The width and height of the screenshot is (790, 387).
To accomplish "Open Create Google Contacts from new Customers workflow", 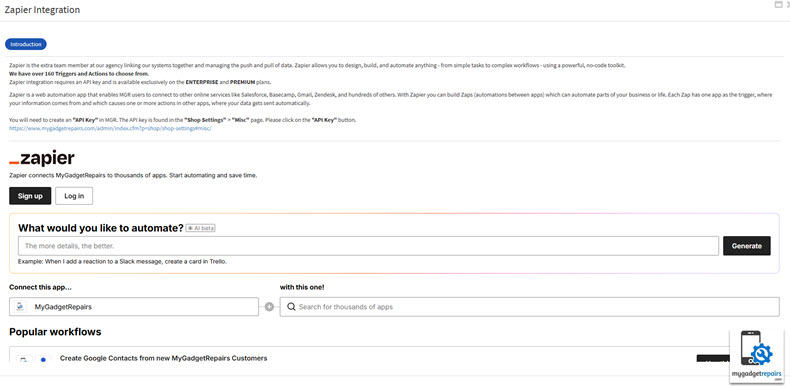I will pyautogui.click(x=163, y=358).
